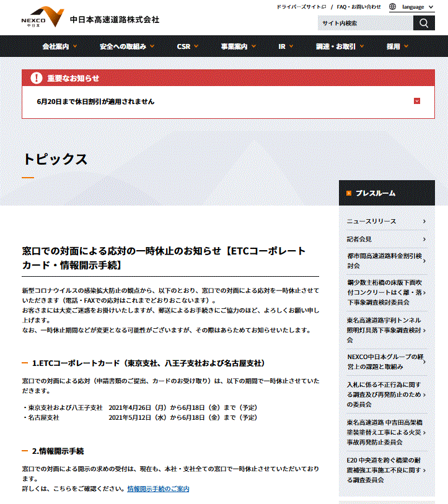Click the red exclamation notice icon

[x=37, y=78]
